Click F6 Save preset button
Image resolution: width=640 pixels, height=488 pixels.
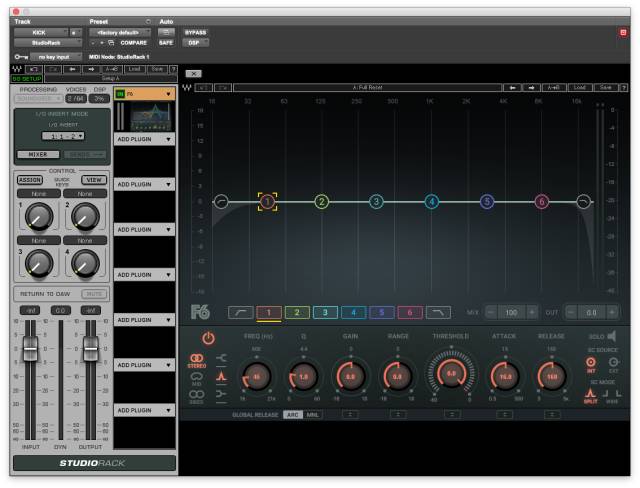click(606, 87)
